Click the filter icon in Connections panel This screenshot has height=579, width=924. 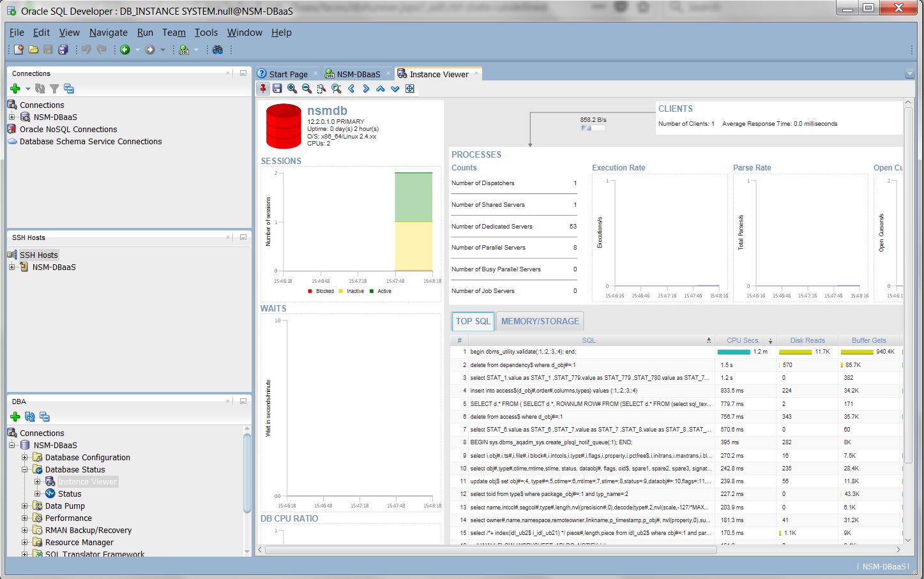pyautogui.click(x=54, y=89)
